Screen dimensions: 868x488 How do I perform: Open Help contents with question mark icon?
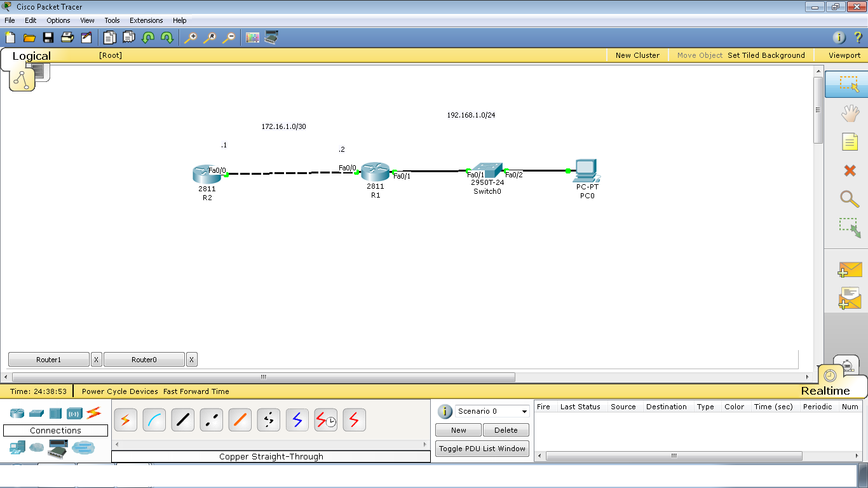coord(858,37)
